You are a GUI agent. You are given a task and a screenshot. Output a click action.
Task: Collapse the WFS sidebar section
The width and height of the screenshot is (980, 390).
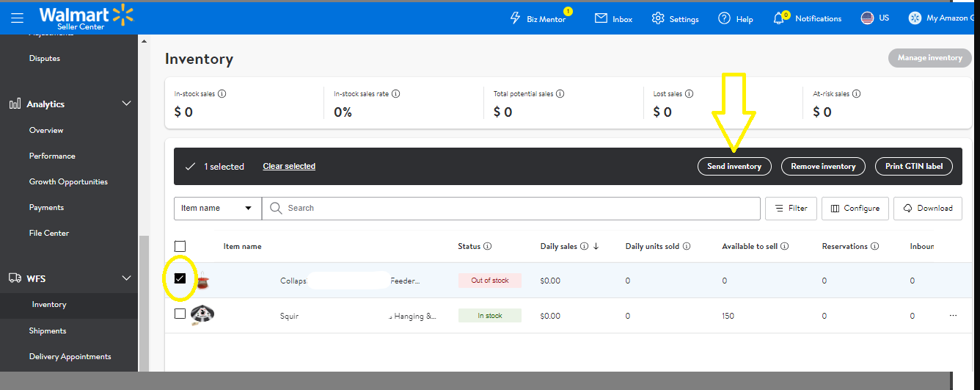click(x=126, y=278)
